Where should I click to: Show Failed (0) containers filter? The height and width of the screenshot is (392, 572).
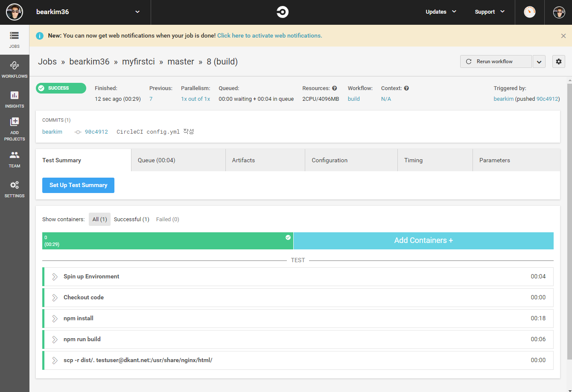[x=168, y=219]
